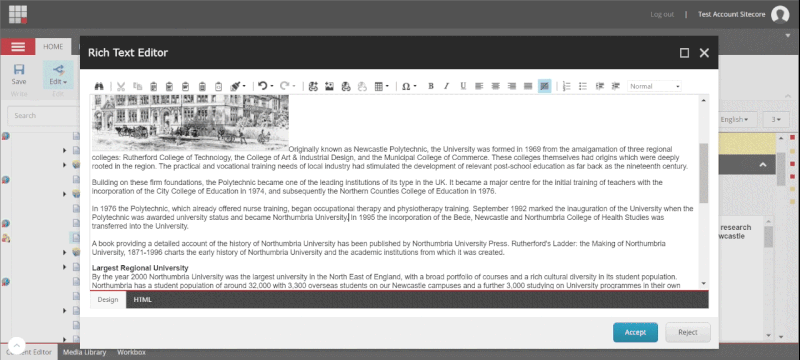Open the English language dropdown

734,120
